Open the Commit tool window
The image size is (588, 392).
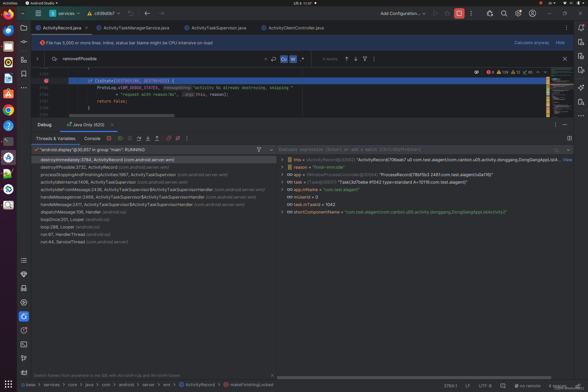[24, 42]
